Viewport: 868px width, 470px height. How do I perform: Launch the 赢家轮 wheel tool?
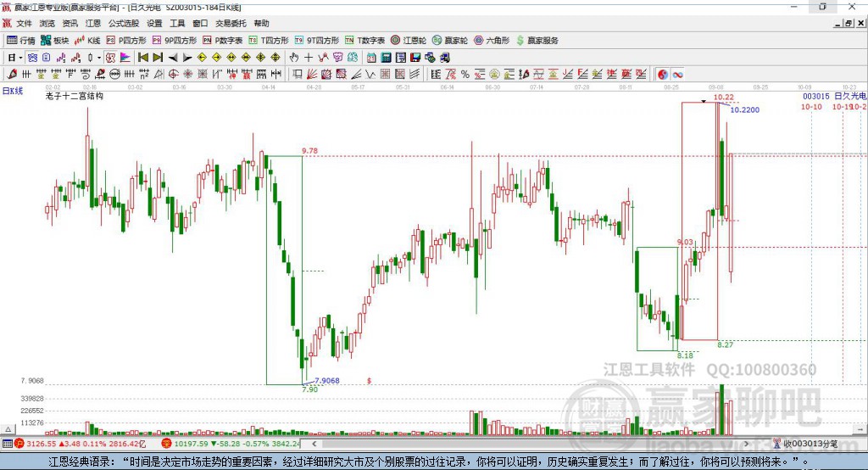tap(450, 41)
